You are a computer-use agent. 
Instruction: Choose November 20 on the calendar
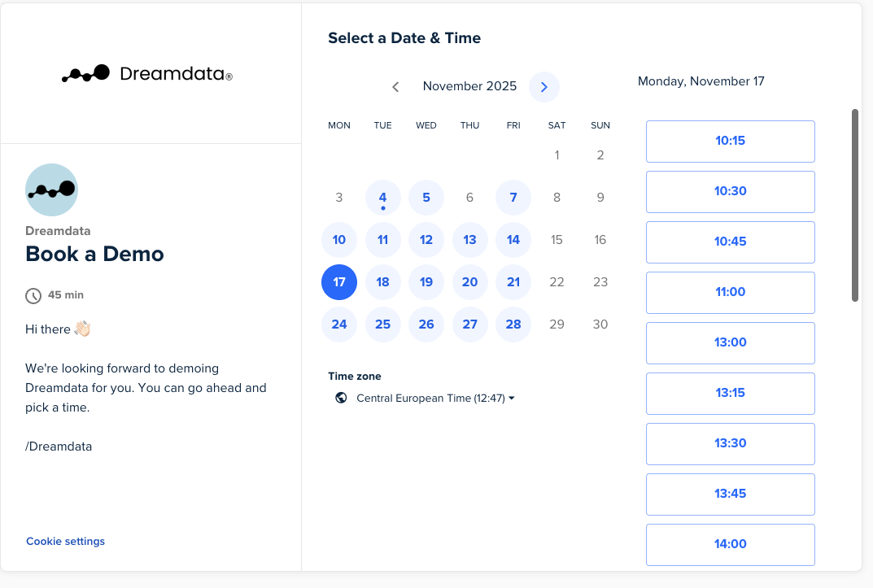tap(469, 282)
